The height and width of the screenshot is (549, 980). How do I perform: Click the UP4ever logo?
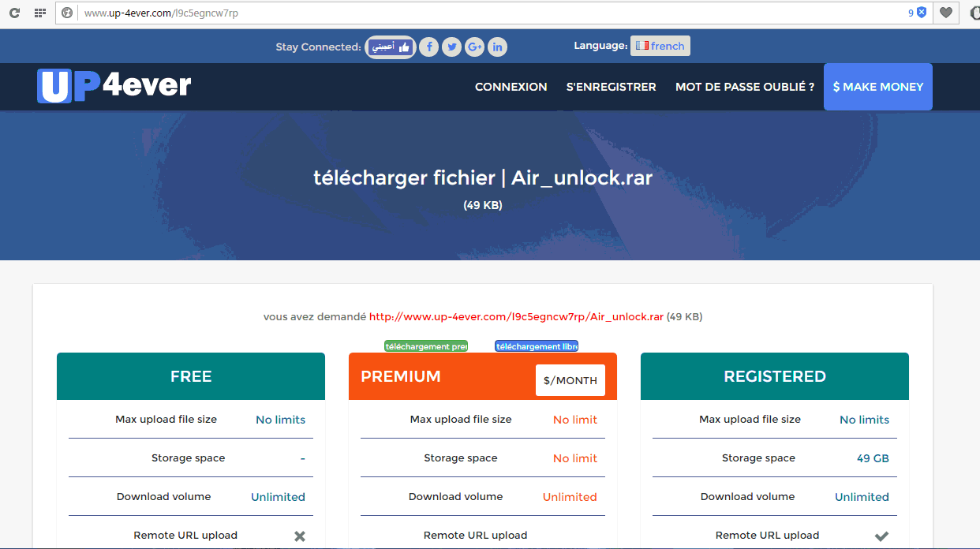[114, 86]
